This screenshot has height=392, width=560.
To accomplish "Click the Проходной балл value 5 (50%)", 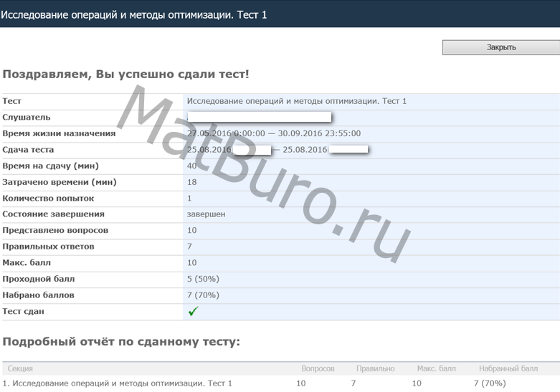I will [x=203, y=279].
